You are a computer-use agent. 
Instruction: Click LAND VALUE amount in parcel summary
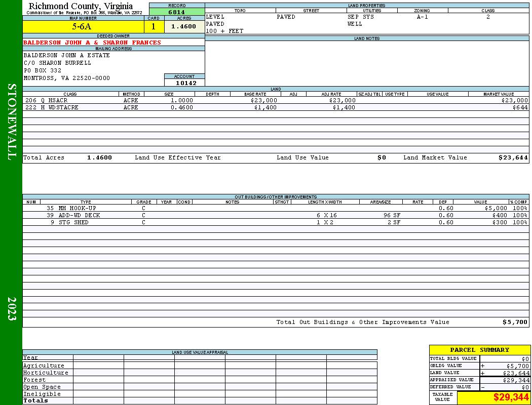(x=516, y=373)
